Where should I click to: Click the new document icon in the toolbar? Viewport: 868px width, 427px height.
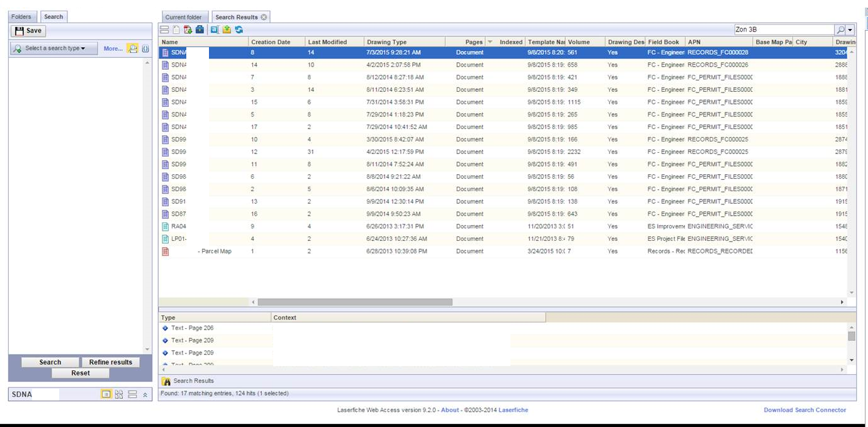pyautogui.click(x=176, y=30)
